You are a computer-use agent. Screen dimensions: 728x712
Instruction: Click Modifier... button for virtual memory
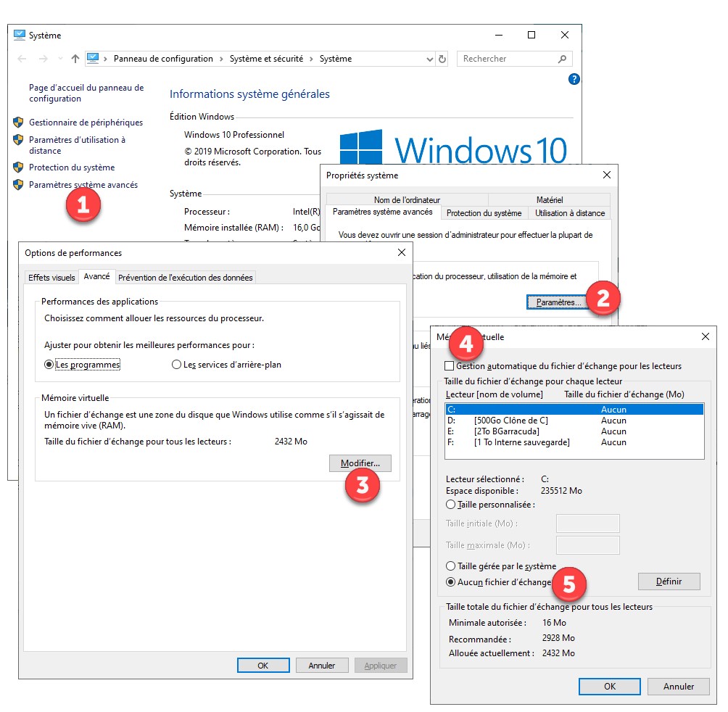(360, 463)
